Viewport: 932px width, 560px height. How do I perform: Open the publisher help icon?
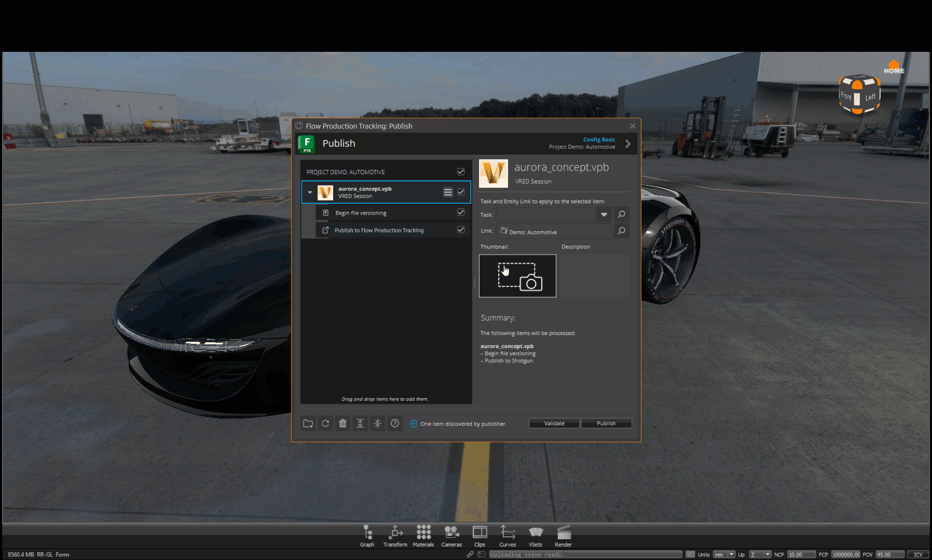point(395,423)
